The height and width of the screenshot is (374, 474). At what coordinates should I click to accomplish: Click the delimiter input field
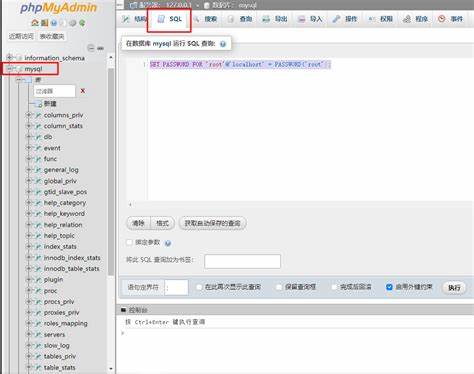[176, 287]
